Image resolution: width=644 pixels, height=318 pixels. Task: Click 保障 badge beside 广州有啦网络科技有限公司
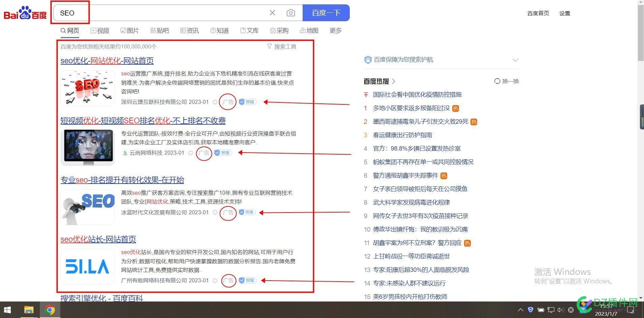[248, 280]
